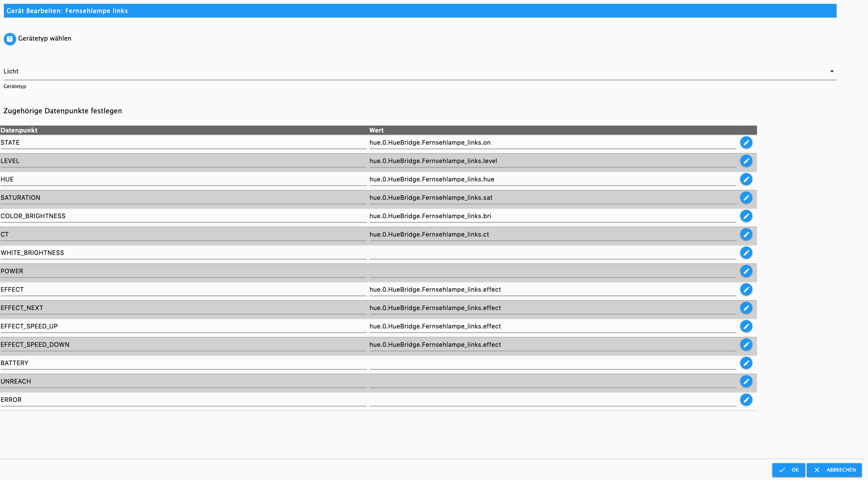Edit the STATE datapoint with pencil icon

[746, 142]
